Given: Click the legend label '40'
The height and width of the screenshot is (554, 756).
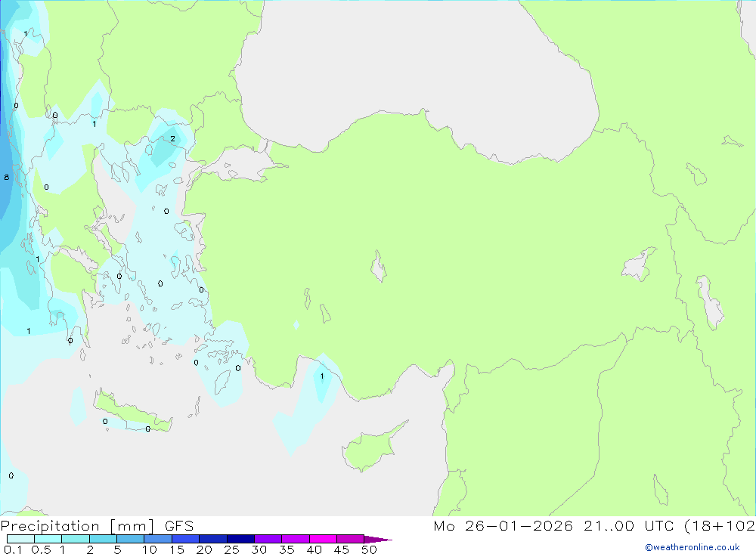Looking at the screenshot, I should coord(314,549).
